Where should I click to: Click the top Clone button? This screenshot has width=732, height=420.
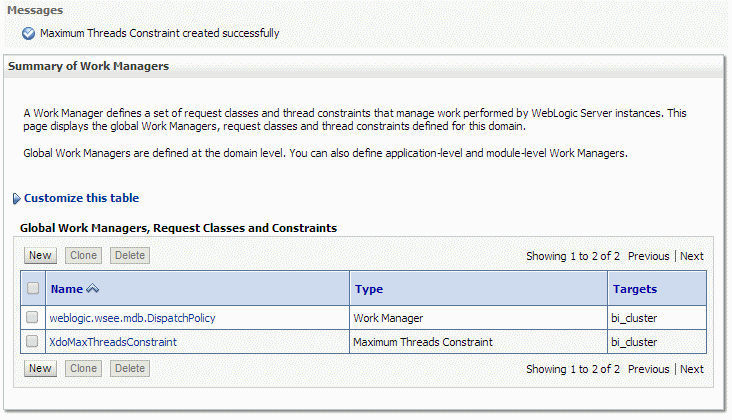click(84, 255)
